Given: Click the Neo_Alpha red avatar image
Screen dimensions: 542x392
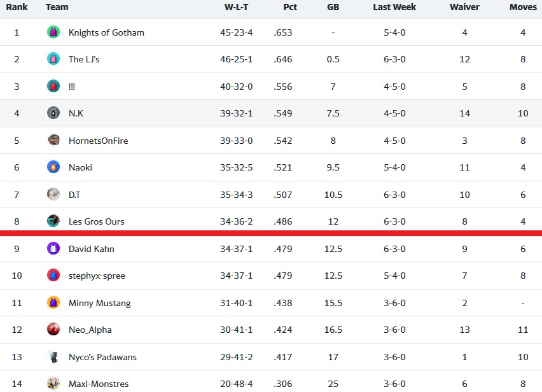Looking at the screenshot, I should pos(53,330).
